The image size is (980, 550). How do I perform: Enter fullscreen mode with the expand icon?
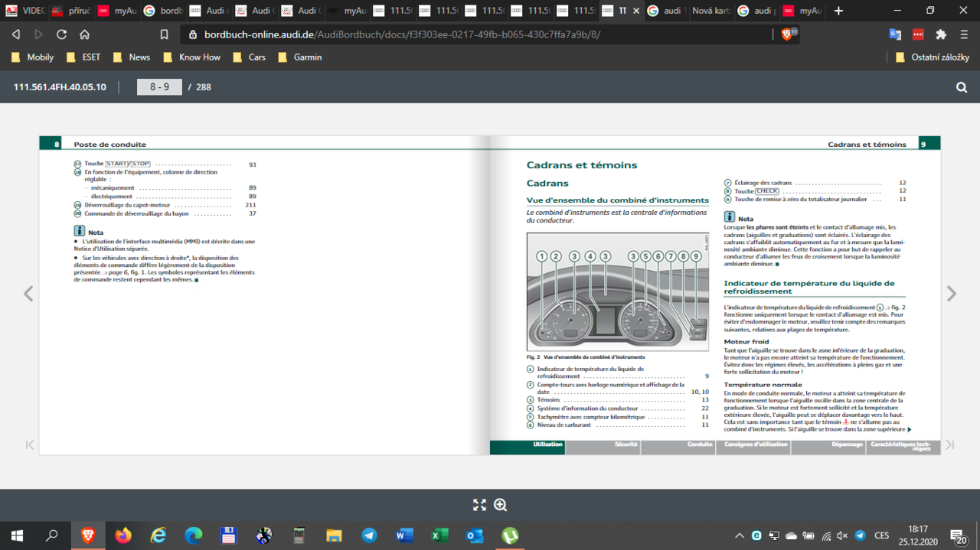(479, 505)
